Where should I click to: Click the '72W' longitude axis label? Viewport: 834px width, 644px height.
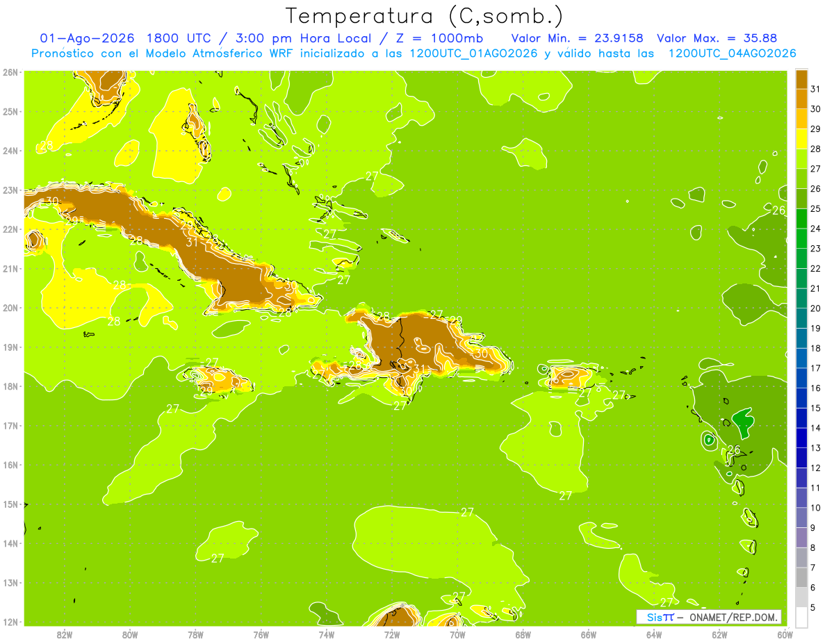[x=392, y=634]
